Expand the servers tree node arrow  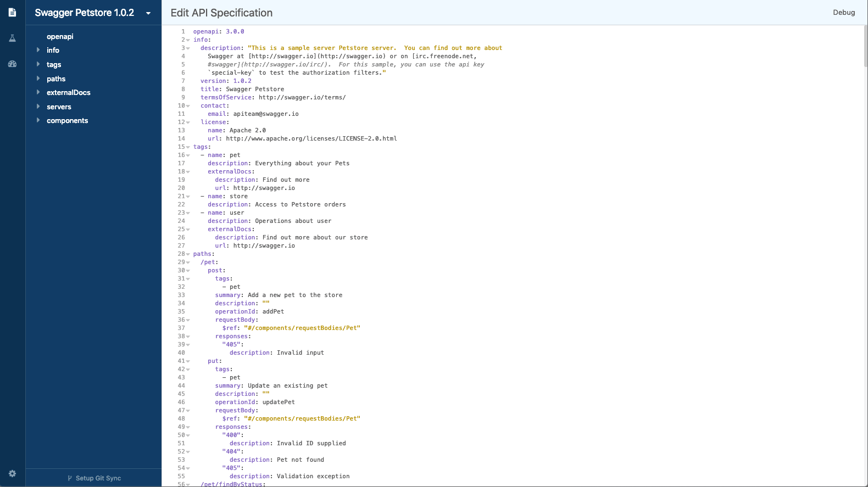(x=38, y=107)
